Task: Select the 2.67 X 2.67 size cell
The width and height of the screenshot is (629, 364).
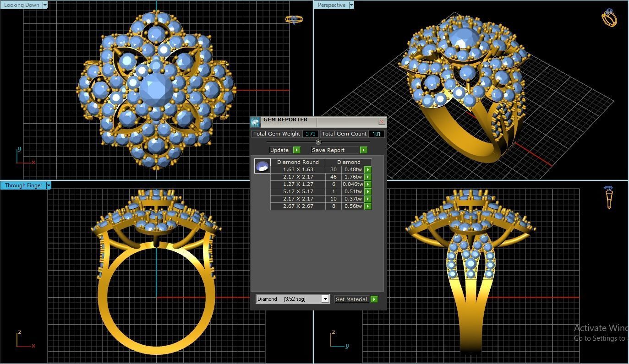Action: tap(298, 206)
